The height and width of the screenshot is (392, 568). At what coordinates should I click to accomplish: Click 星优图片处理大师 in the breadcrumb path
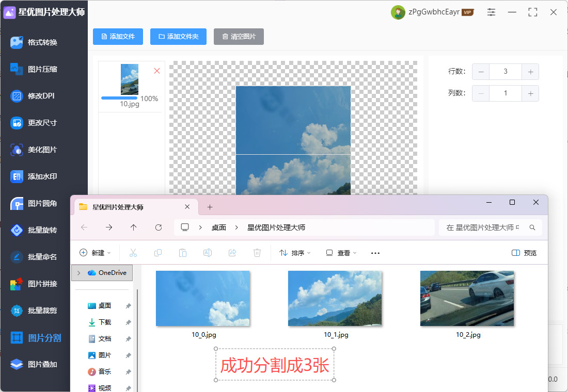click(x=276, y=227)
